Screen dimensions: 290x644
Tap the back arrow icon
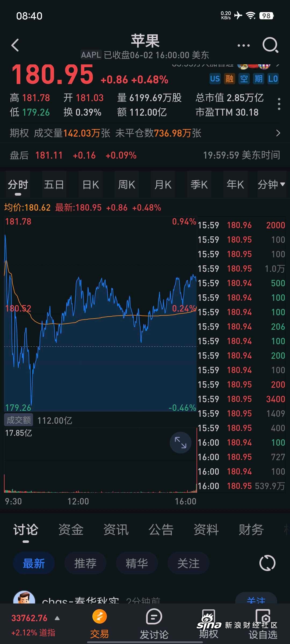point(15,45)
